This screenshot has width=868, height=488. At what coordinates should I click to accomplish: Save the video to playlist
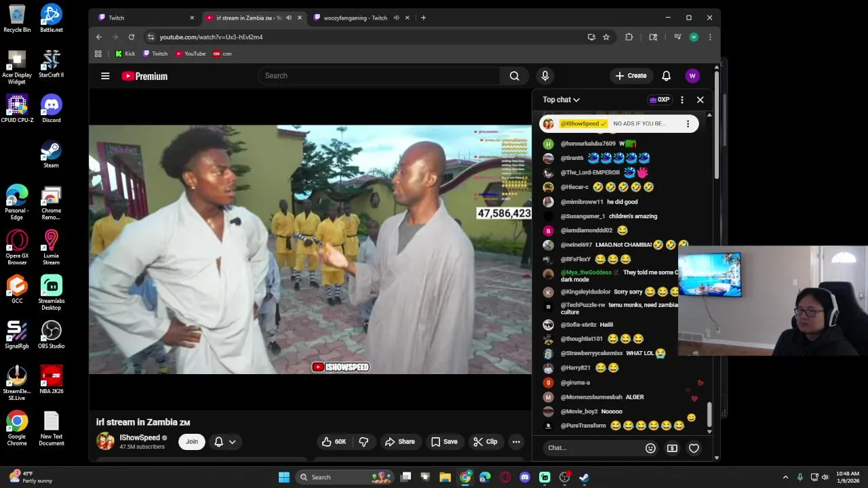pyautogui.click(x=444, y=442)
